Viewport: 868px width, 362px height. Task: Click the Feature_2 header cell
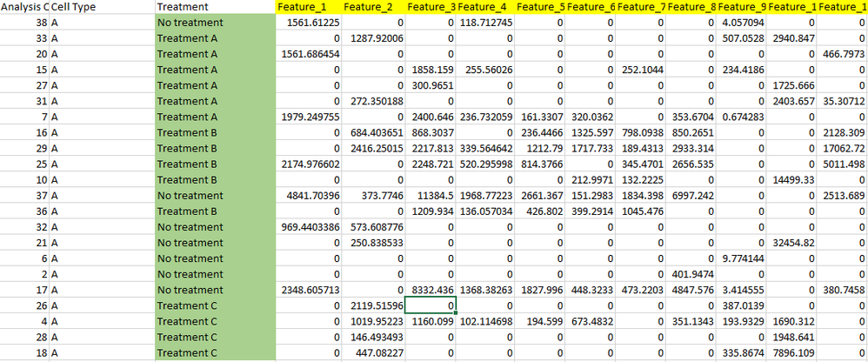373,7
